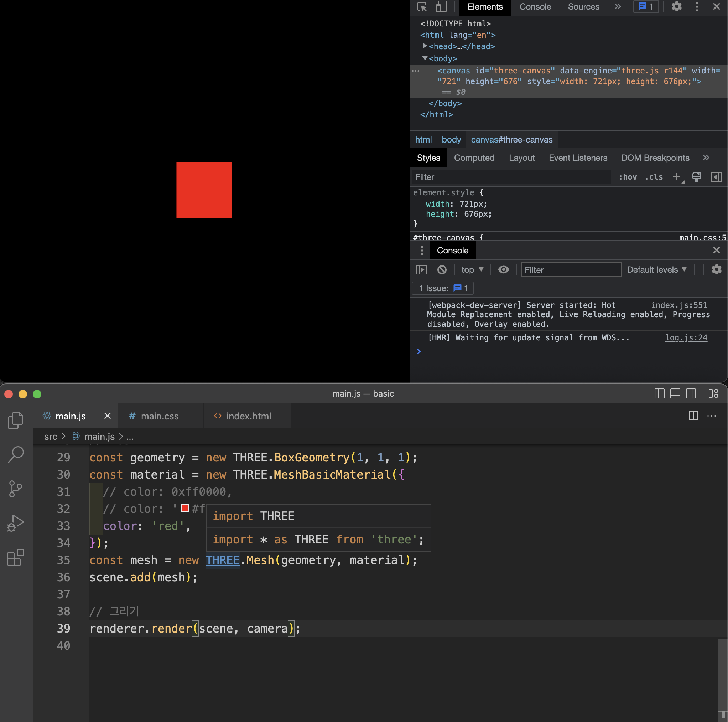The image size is (728, 722).
Task: Open the DevTools customize three-dot menu
Action: pyautogui.click(x=697, y=7)
